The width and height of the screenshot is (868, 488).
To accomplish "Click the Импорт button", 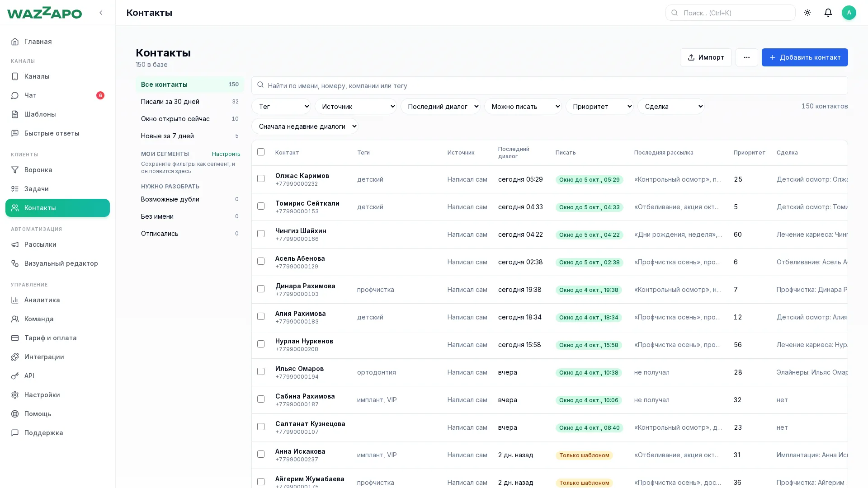I will 706,57.
